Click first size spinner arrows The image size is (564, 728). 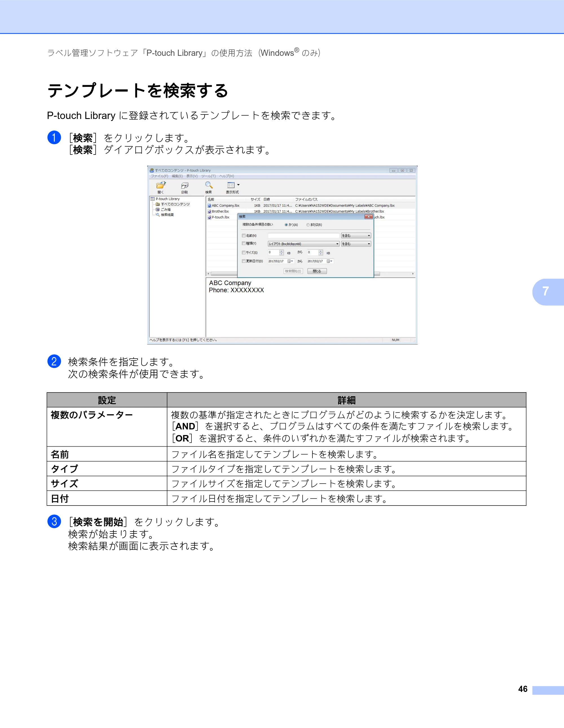point(282,253)
